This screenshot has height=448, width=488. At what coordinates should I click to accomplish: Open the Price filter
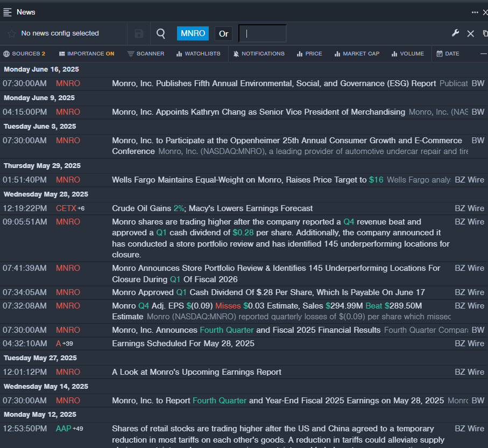click(309, 54)
